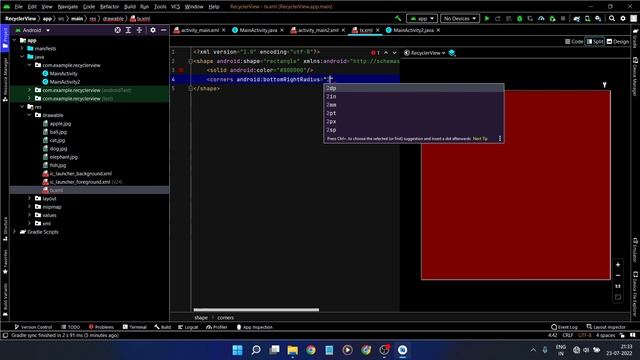
Task: Click Select Opened File target icon
Action: (118, 30)
